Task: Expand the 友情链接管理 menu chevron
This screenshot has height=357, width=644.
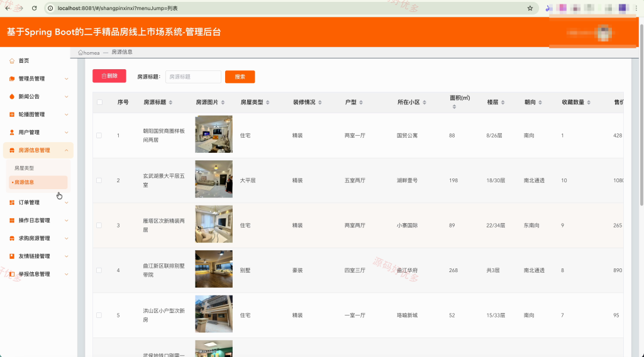Action: point(66,256)
